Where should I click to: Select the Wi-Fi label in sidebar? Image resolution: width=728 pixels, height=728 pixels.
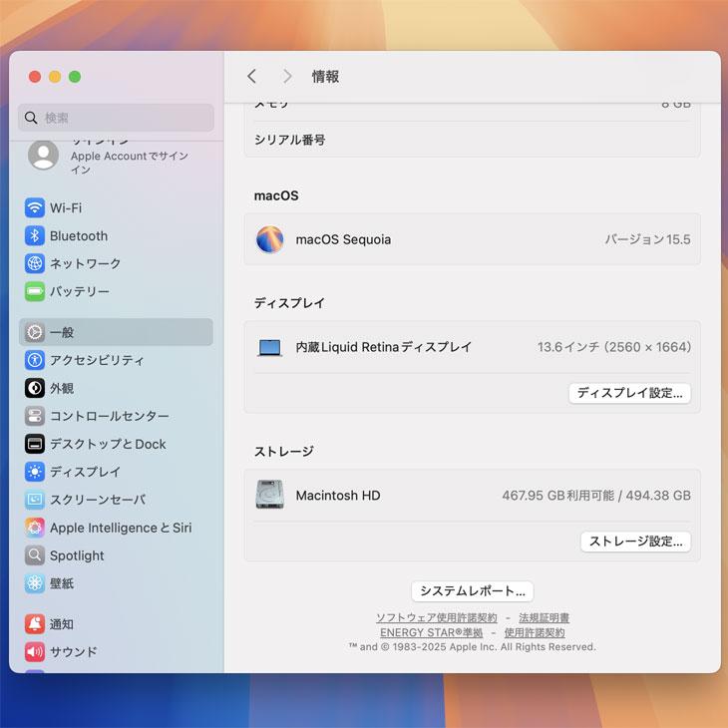pos(66,208)
